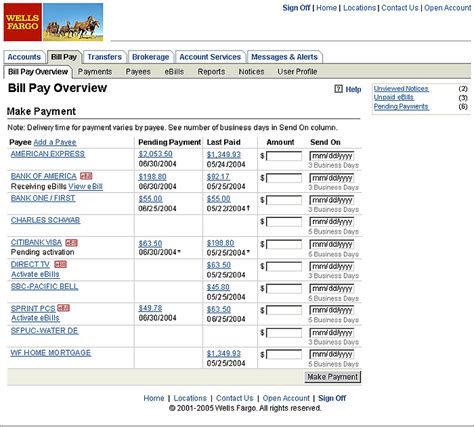The height and width of the screenshot is (427, 474).
Task: Click eBill icon next to Direct TV
Action: 61,264
